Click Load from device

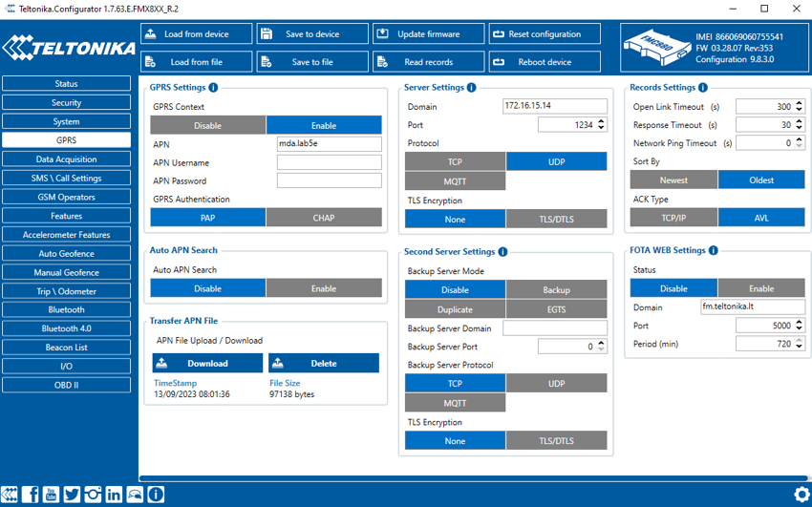point(196,33)
